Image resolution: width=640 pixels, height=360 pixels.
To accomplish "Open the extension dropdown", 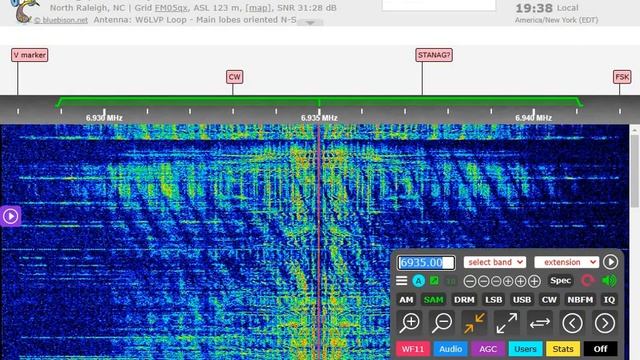I will tap(567, 262).
